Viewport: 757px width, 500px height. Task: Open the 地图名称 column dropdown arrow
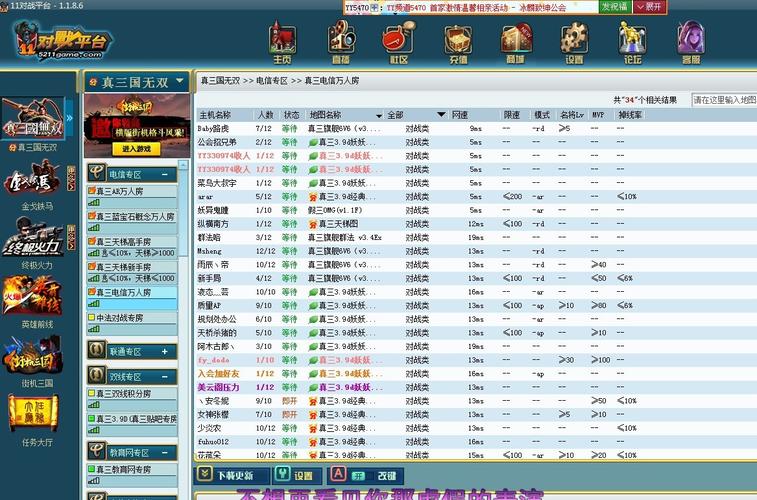tap(379, 115)
